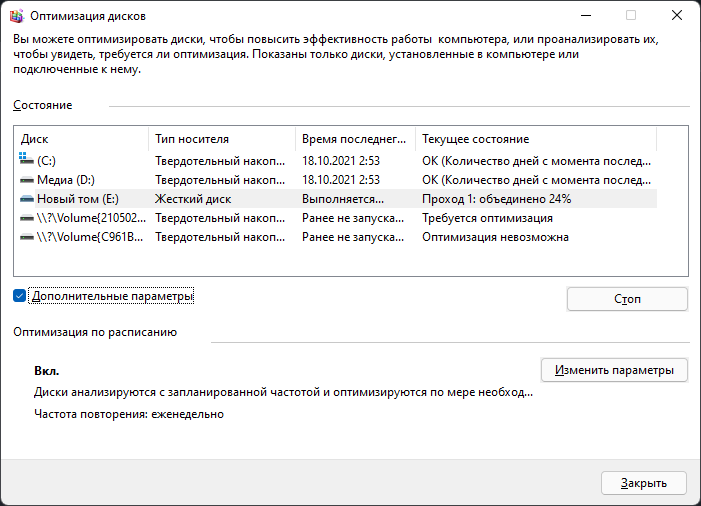
Task: Click the Требуется оптимизация status cell
Action: click(487, 218)
